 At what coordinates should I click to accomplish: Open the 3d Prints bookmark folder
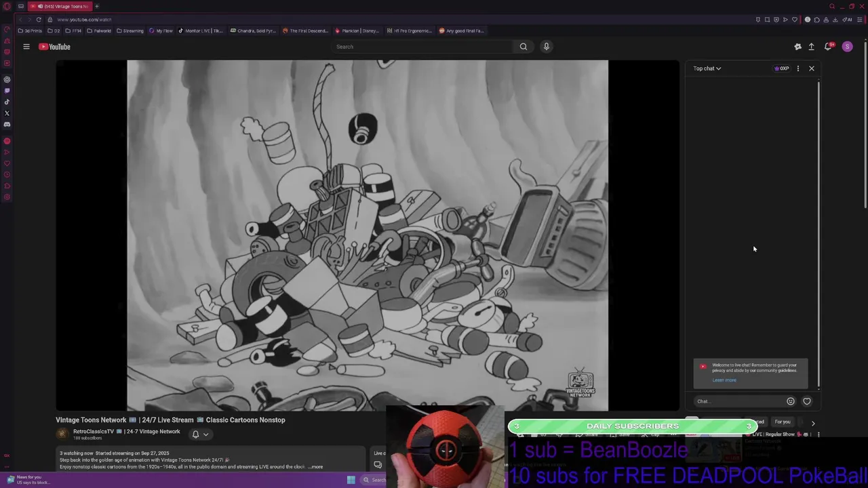30,30
